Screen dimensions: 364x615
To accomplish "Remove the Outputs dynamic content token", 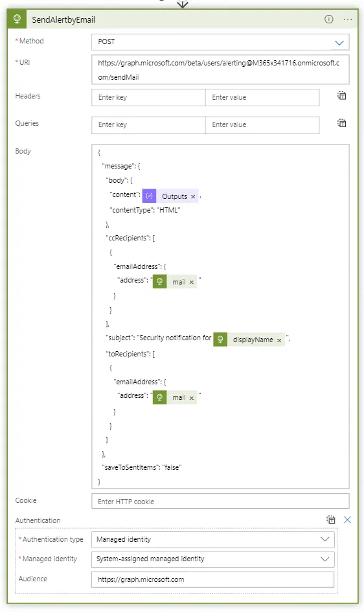I will coord(193,196).
